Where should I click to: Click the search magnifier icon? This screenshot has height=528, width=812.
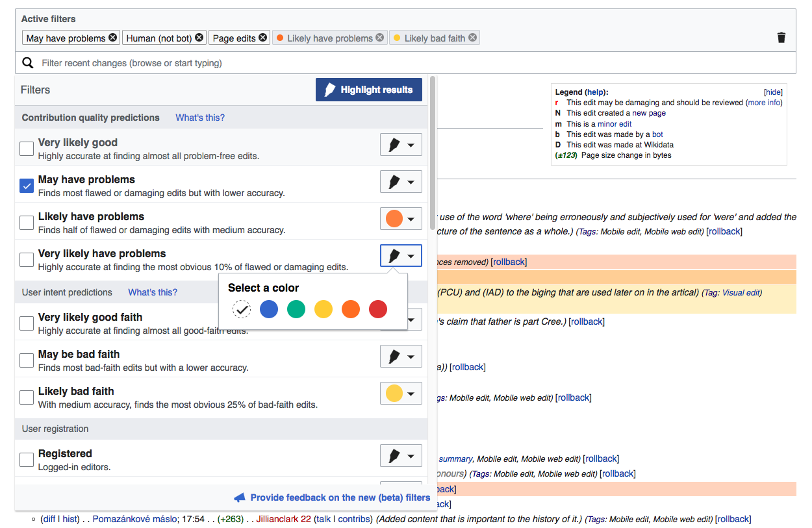(28, 63)
